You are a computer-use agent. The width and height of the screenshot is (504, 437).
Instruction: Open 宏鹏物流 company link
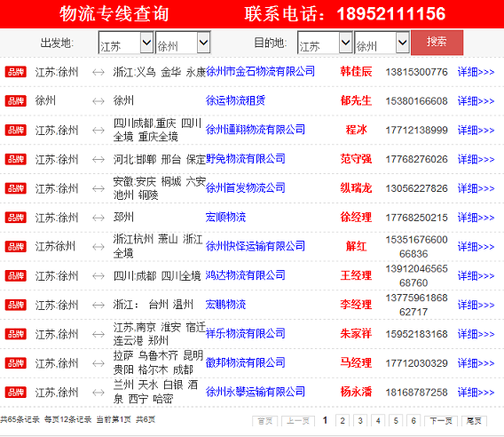click(225, 305)
